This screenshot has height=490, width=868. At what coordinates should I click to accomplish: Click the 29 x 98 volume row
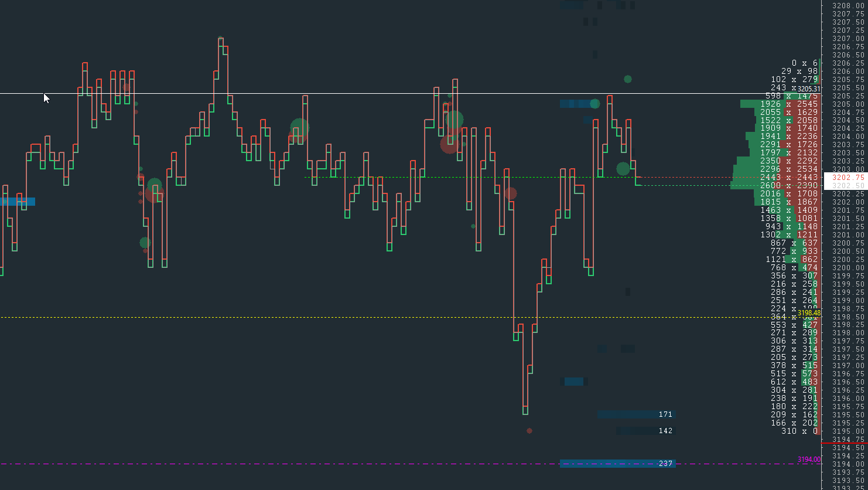pyautogui.click(x=799, y=71)
